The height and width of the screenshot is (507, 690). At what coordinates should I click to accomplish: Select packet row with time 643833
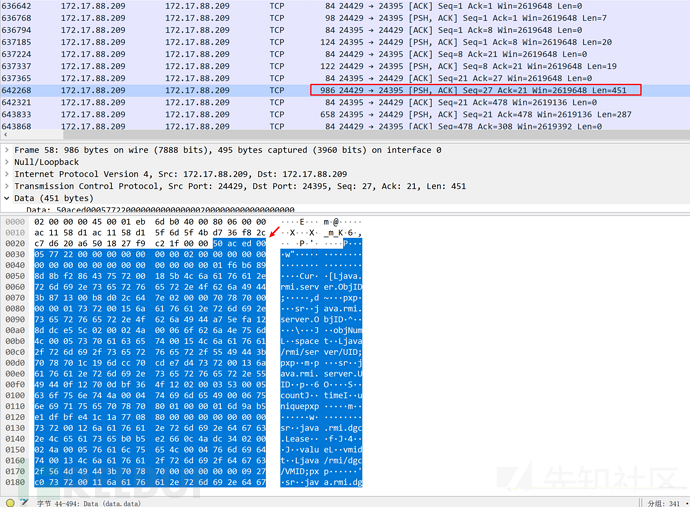(345, 114)
